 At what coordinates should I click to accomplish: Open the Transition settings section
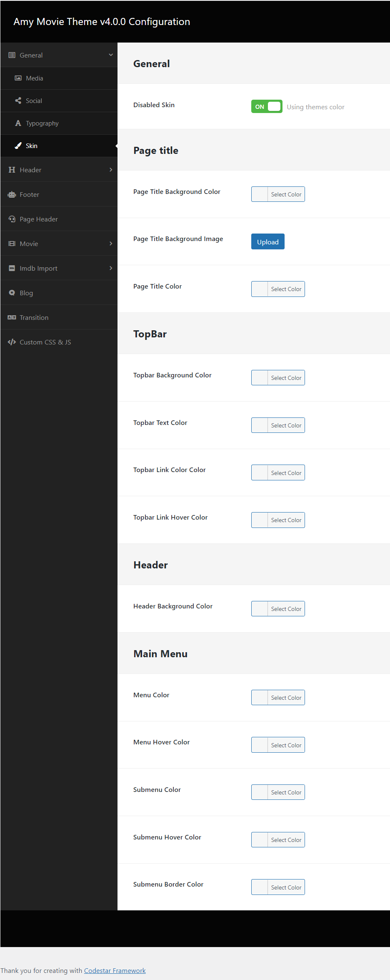coord(34,317)
